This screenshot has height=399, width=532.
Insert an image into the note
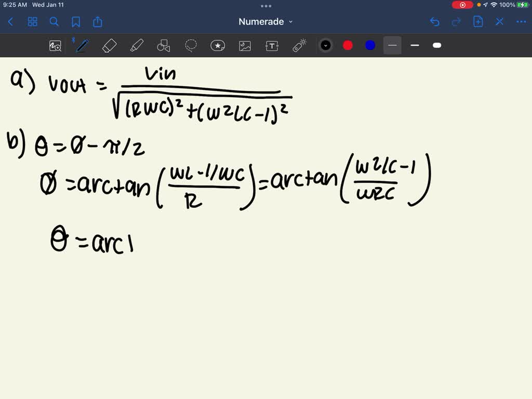tap(245, 45)
